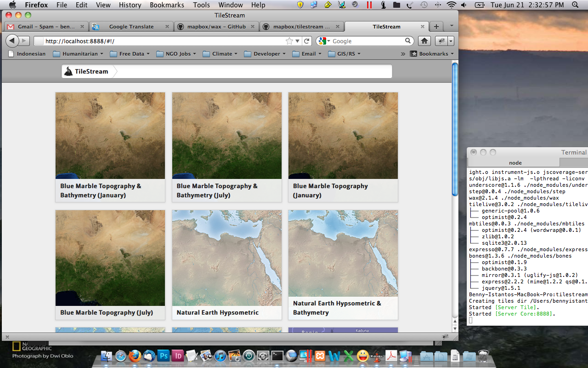This screenshot has height=368, width=588.
Task: Click the Google search box
Action: [x=367, y=41]
